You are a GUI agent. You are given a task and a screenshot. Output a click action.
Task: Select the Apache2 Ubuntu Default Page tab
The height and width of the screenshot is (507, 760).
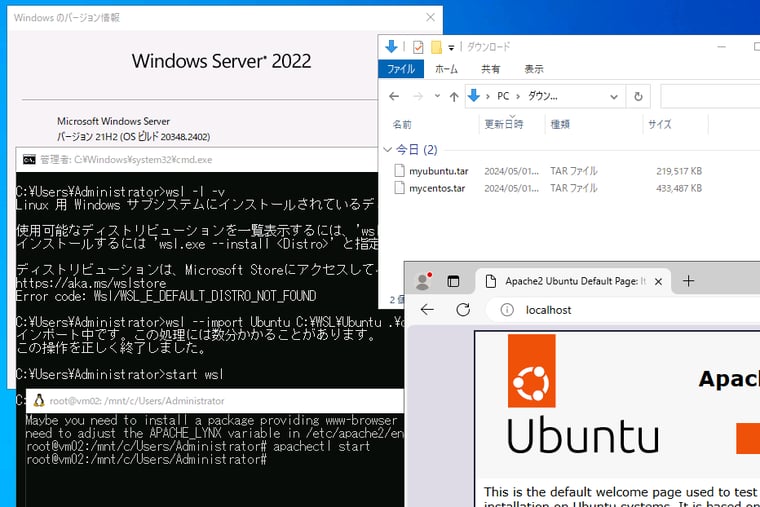pyautogui.click(x=573, y=281)
